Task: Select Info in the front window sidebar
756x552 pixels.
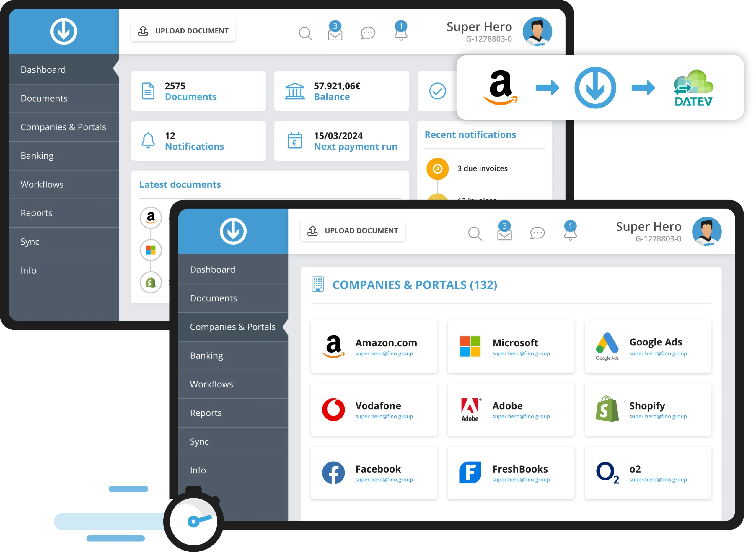Action: coord(233,470)
